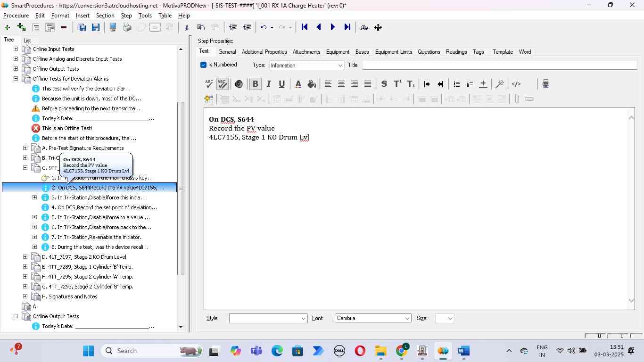Switch to the Equipment Limits tab
Screen dimensions: 644x362
pyautogui.click(x=394, y=52)
